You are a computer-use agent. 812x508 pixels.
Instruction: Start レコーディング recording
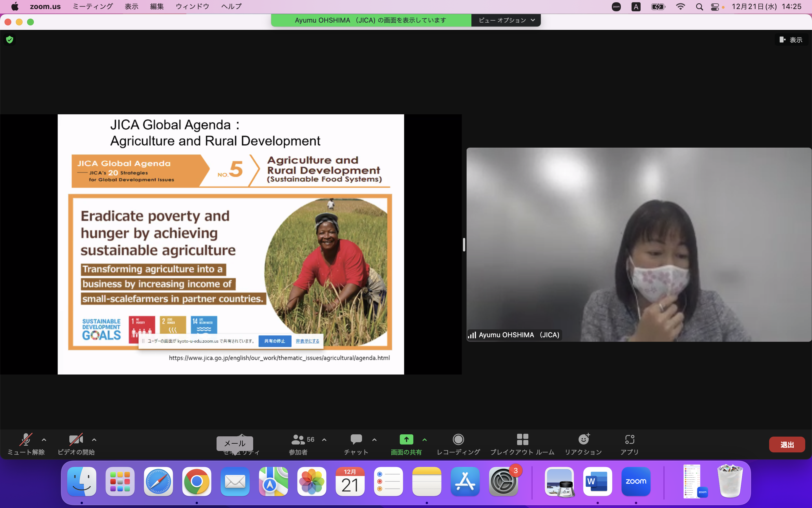coord(458,444)
